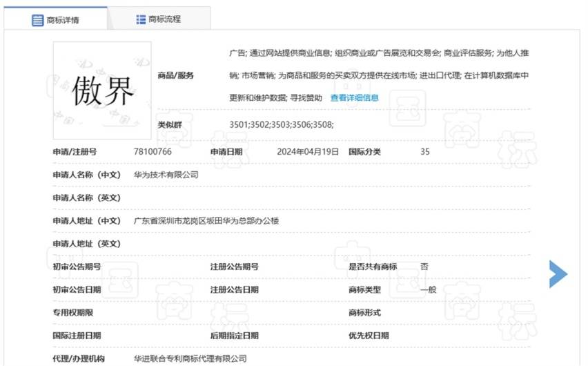Click the 申请日期 label
Image resolution: width=588 pixels, height=366 pixels.
click(x=226, y=152)
